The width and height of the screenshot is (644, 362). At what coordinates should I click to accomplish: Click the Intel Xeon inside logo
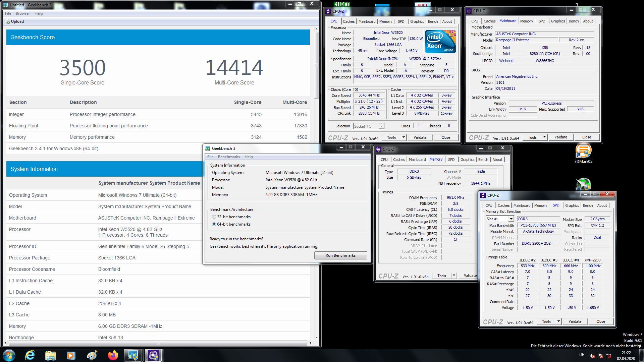[440, 42]
